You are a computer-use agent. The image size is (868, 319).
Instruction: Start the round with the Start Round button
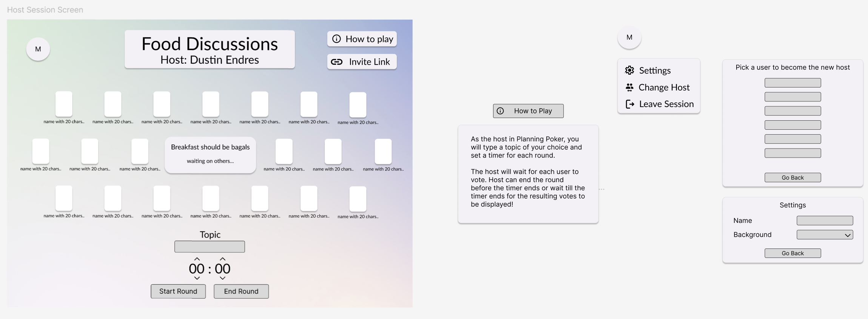coord(178,291)
